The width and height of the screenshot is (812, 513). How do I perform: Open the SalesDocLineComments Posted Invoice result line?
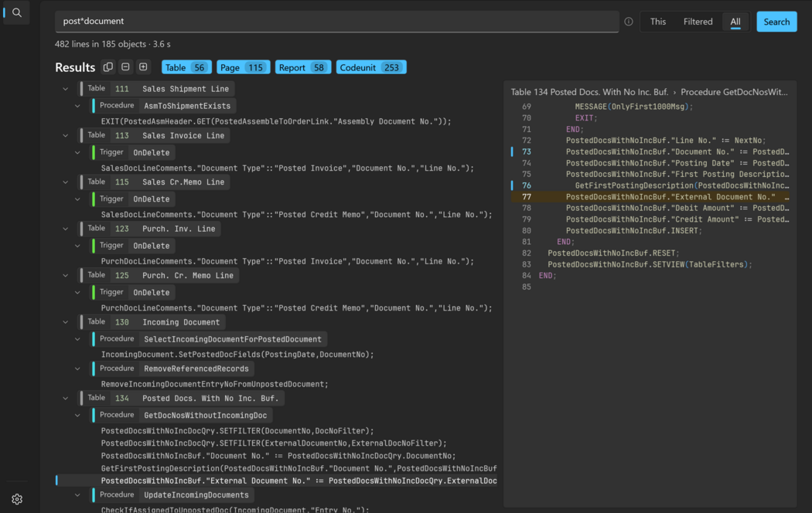[288, 168]
